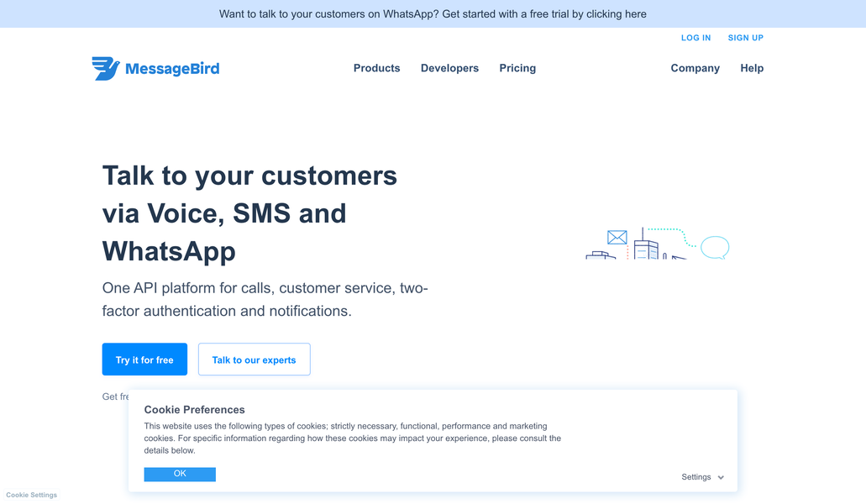Viewport: 866px width, 504px height.
Task: Open the Products menu
Action: click(376, 68)
